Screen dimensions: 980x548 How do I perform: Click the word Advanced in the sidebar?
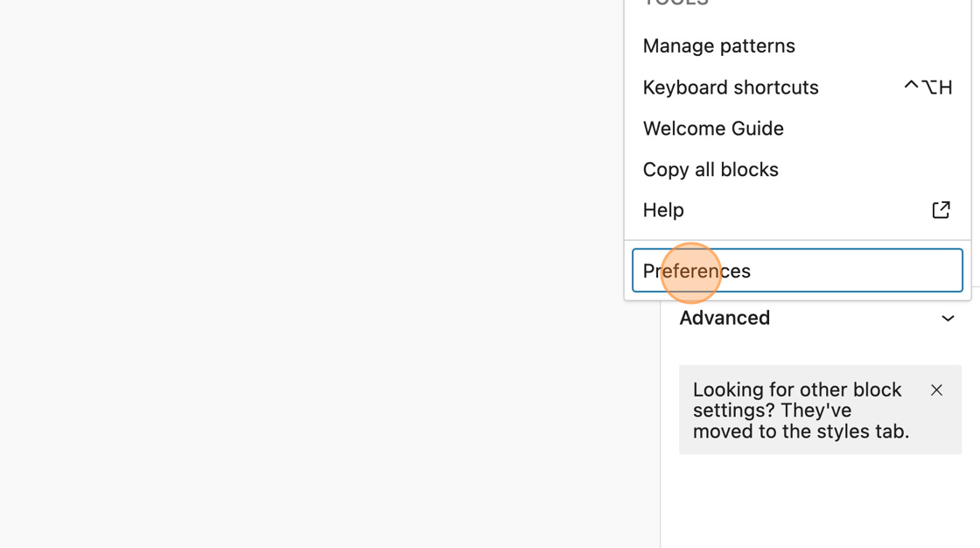point(724,319)
